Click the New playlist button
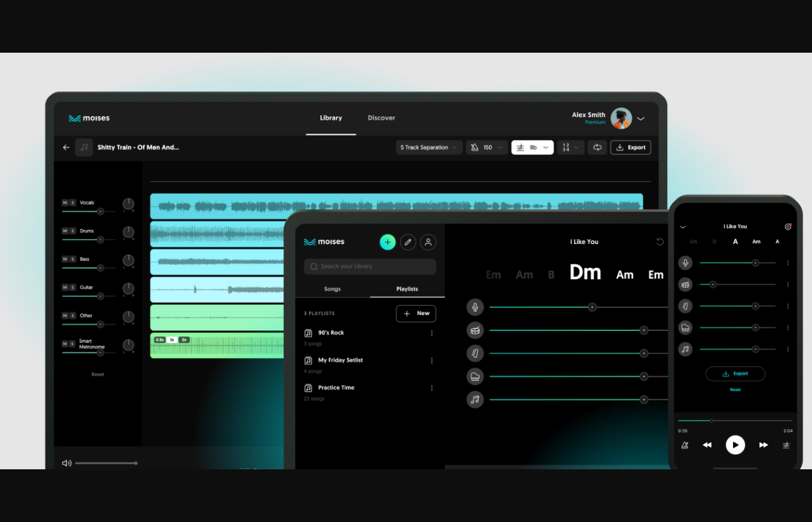812x522 pixels. (416, 314)
